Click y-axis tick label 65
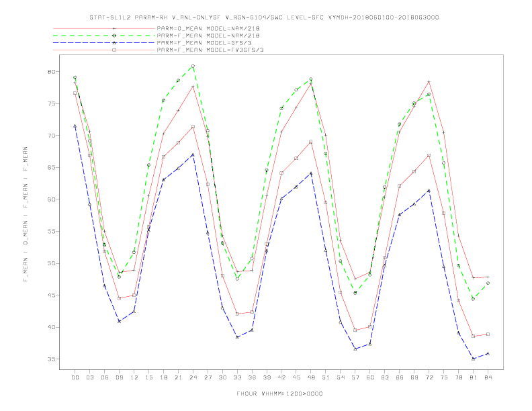Screen dimensions: 532x411 51,167
